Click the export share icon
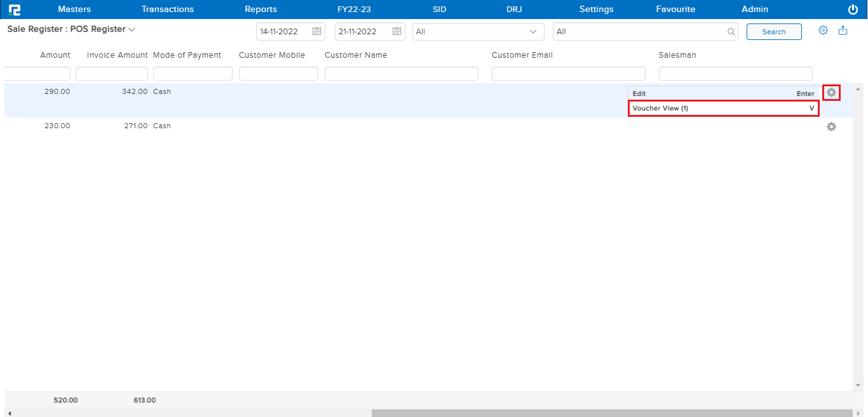 [x=843, y=30]
